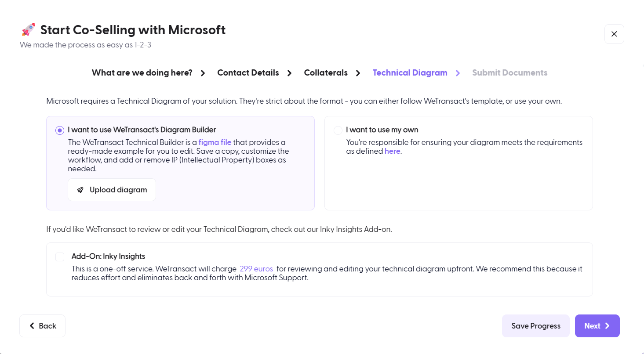Click Save Progress button
Image resolution: width=644 pixels, height=354 pixels.
[x=536, y=326]
